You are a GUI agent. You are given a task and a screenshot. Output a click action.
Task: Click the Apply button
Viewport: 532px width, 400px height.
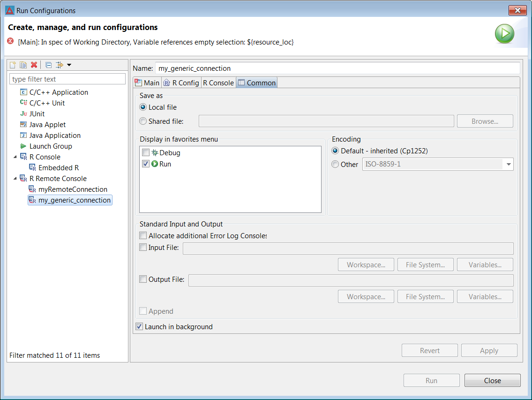coord(489,350)
